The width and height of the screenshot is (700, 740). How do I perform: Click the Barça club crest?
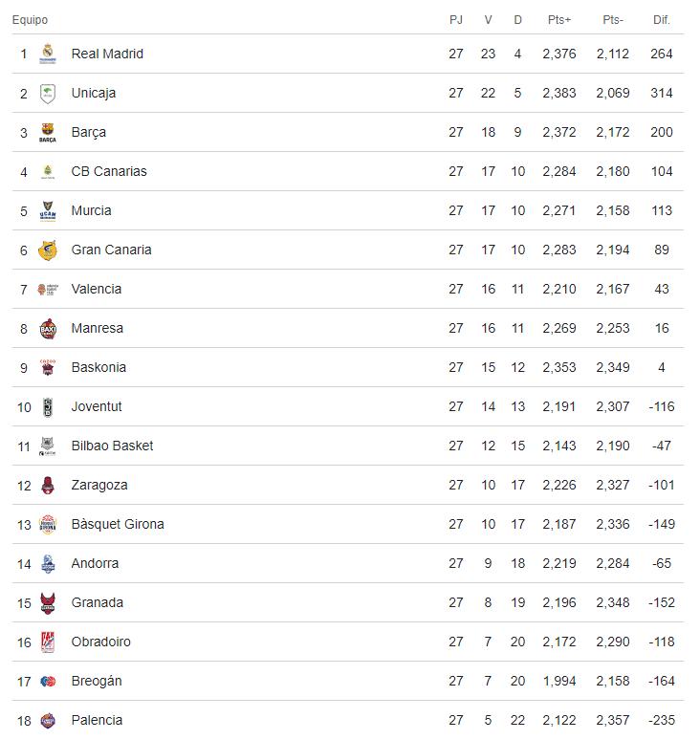[x=48, y=133]
